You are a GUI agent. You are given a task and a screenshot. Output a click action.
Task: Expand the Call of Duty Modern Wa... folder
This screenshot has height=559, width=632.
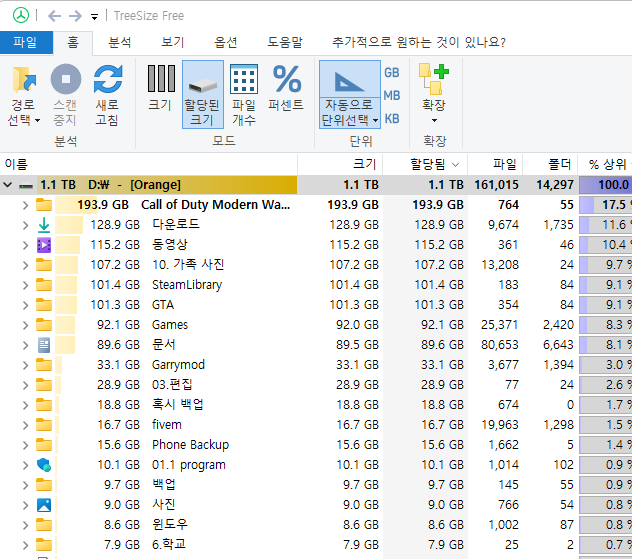(25, 205)
